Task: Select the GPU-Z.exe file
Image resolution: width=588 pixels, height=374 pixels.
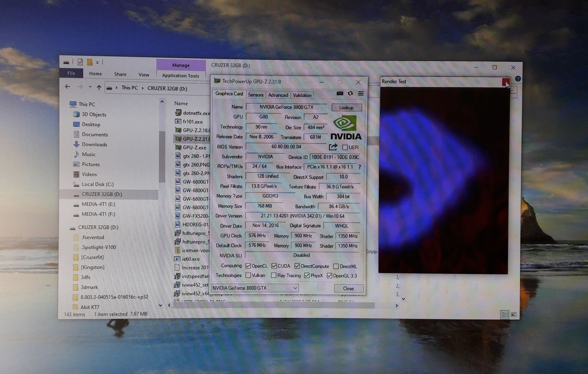Action: tap(191, 147)
